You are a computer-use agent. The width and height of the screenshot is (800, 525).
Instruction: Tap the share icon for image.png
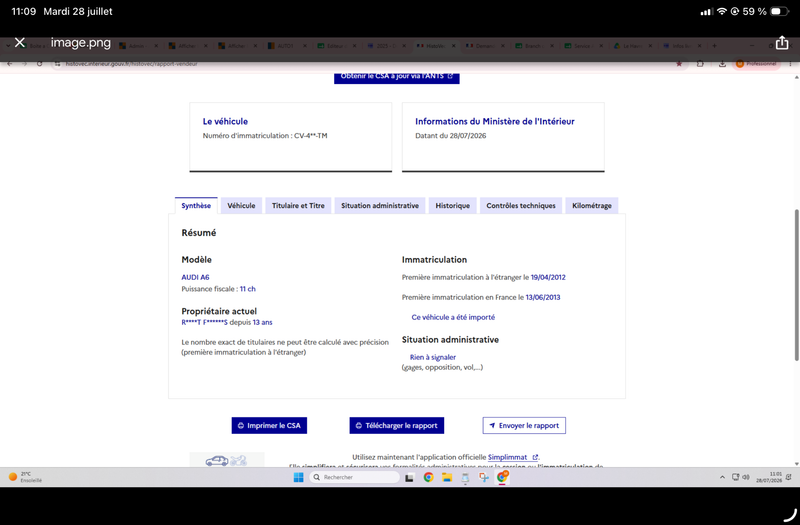coord(782,42)
